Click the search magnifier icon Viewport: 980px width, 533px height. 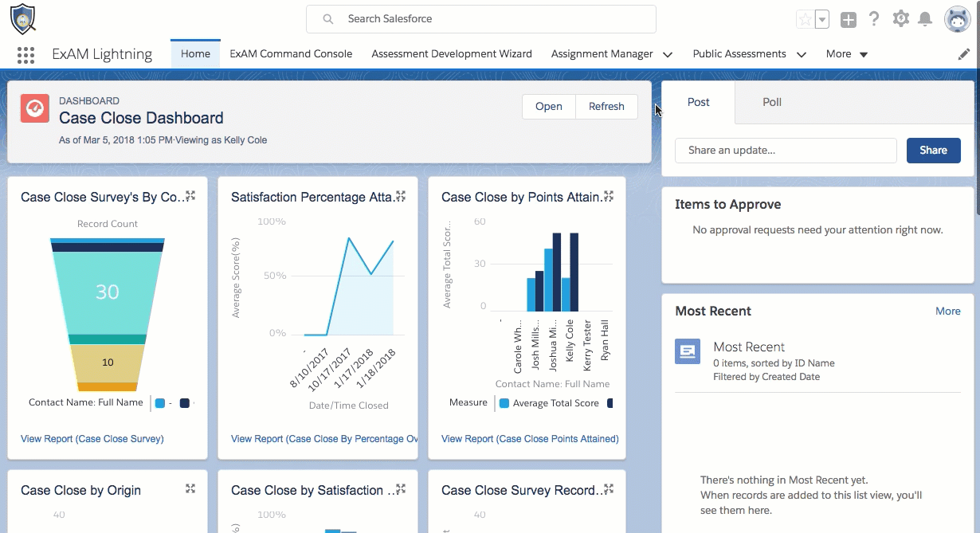coord(327,19)
